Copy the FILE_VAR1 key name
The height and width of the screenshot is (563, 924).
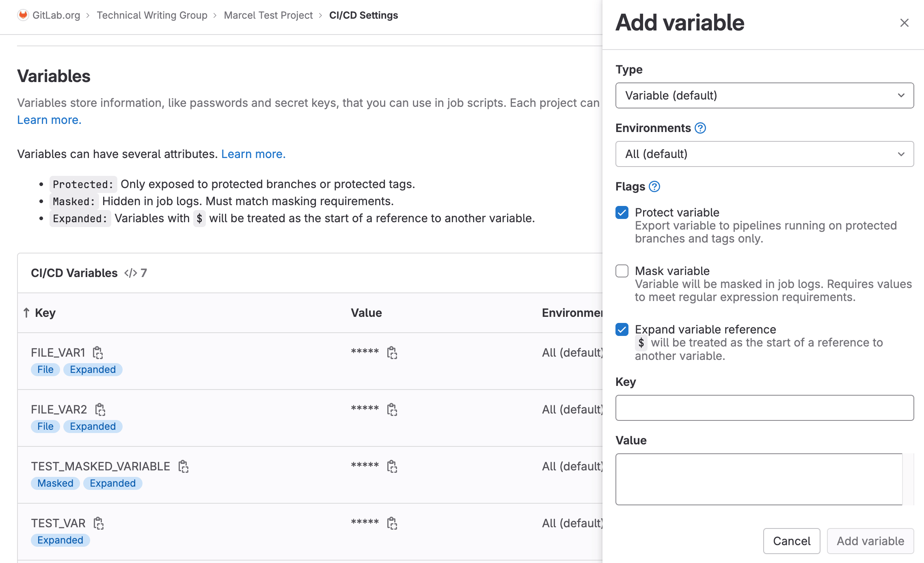99,353
